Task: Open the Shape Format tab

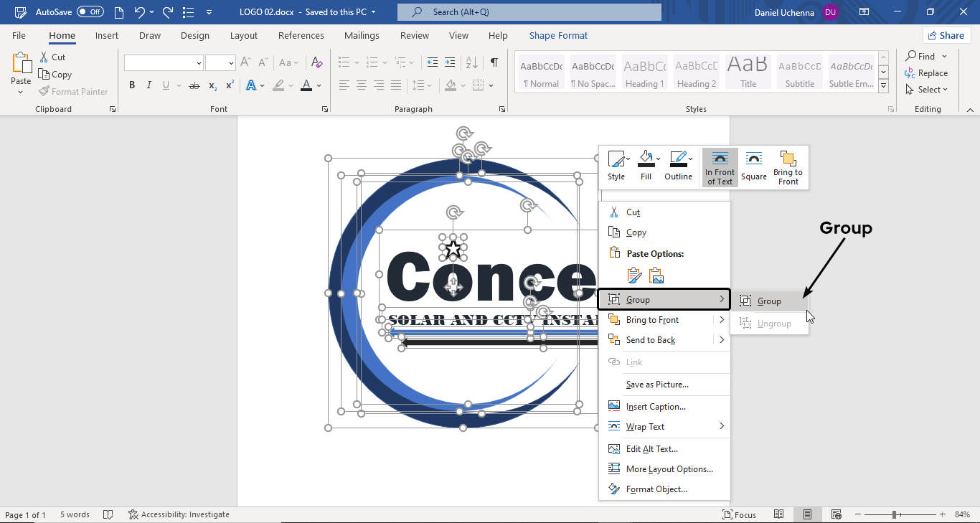Action: tap(558, 36)
